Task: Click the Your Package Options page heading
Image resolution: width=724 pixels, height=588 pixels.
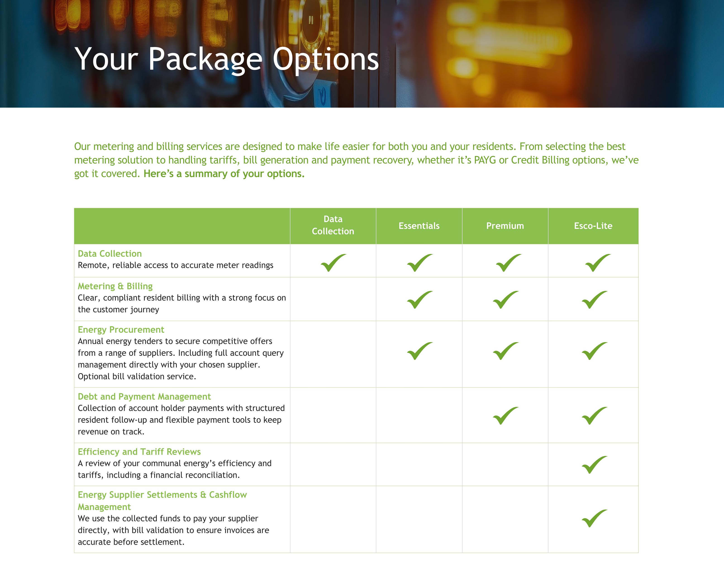Action: (226, 59)
